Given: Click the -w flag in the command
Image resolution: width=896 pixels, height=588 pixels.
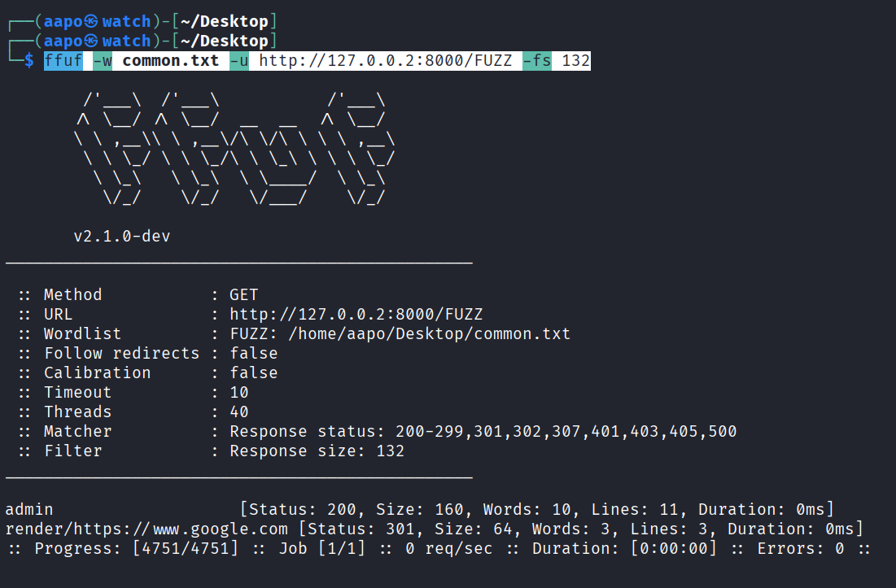Looking at the screenshot, I should point(102,61).
